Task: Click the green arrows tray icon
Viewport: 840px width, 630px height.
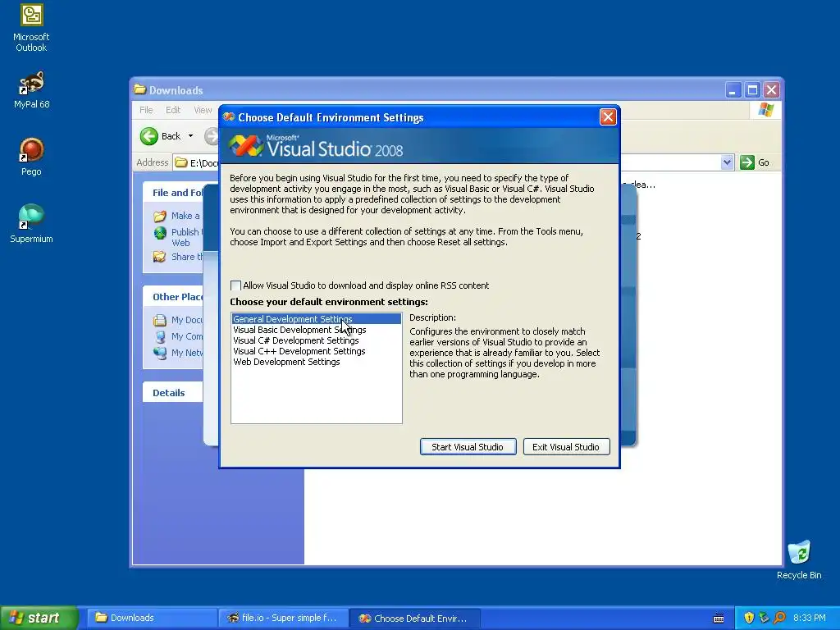Action: [x=764, y=618]
